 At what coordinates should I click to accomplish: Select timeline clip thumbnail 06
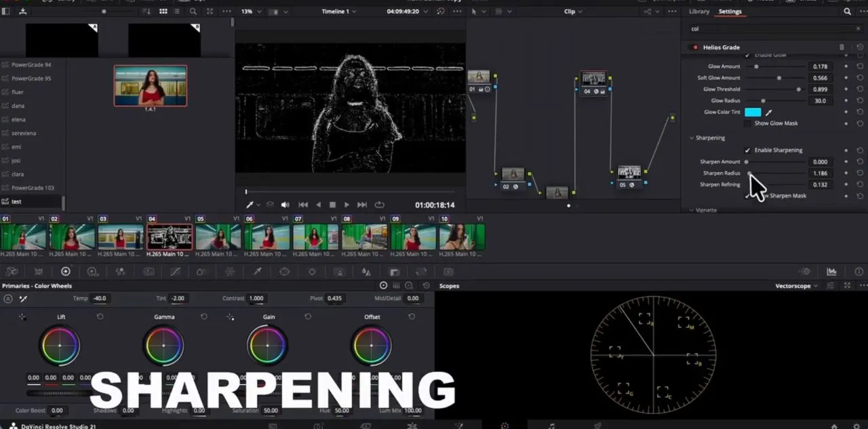point(268,237)
